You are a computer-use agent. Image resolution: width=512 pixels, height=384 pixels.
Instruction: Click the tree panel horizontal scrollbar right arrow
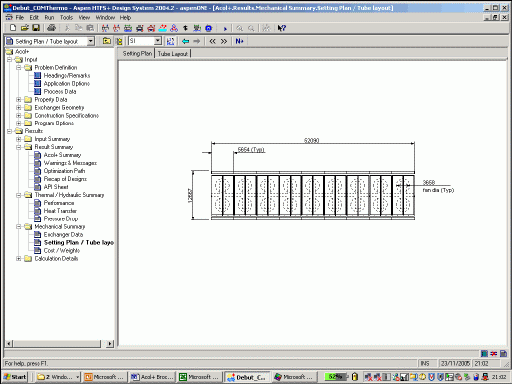[x=110, y=343]
